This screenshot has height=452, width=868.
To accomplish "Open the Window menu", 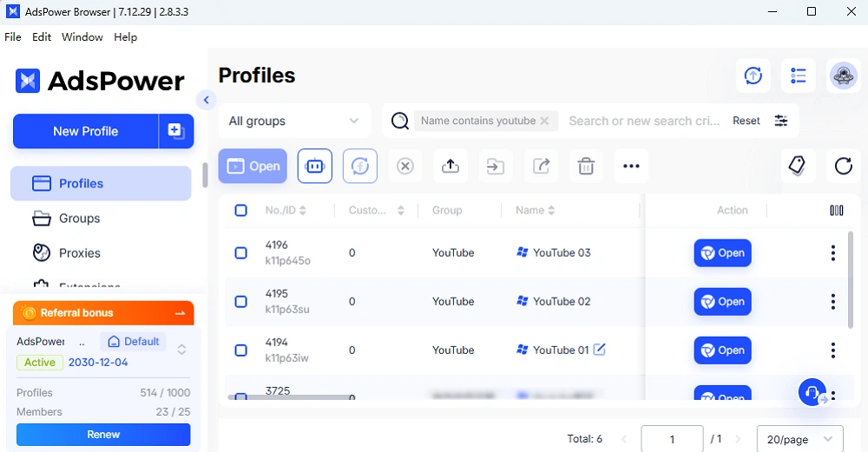I will pos(82,37).
